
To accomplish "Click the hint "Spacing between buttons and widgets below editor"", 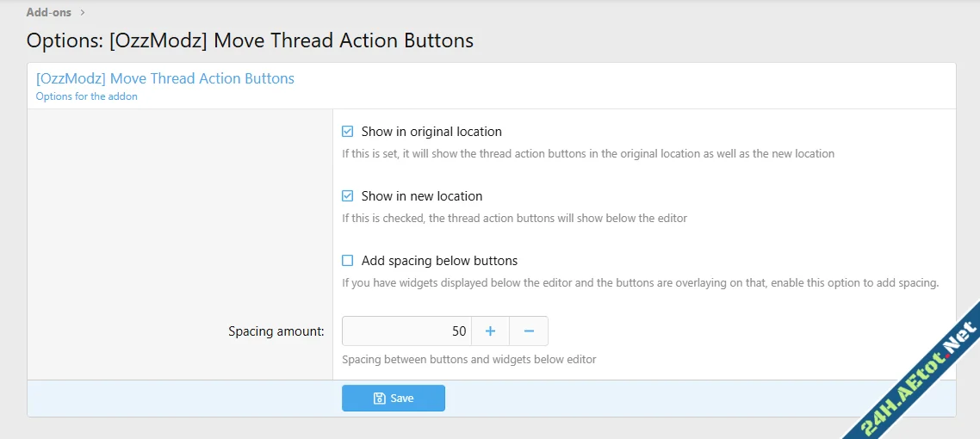I will click(468, 359).
